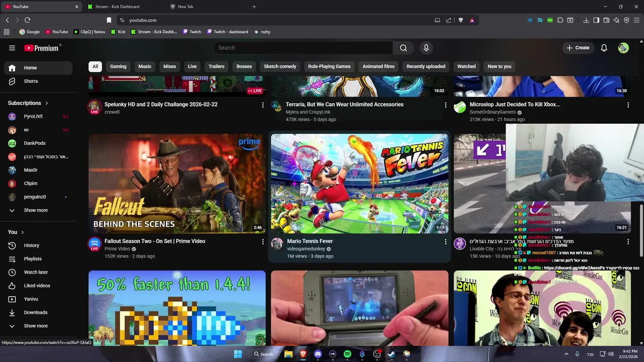Select the Mixes filter chip

[x=170, y=66]
